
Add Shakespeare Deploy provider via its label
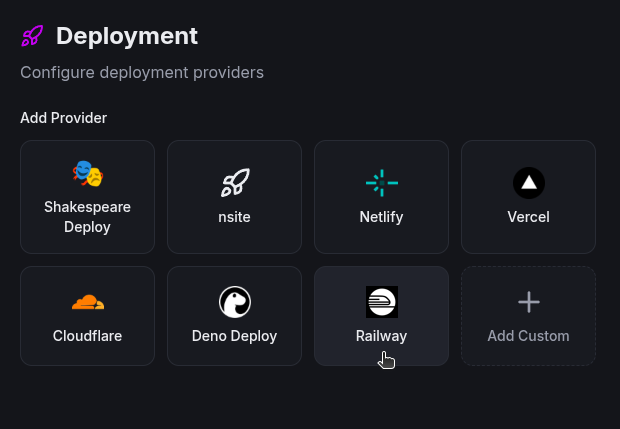pos(87,217)
